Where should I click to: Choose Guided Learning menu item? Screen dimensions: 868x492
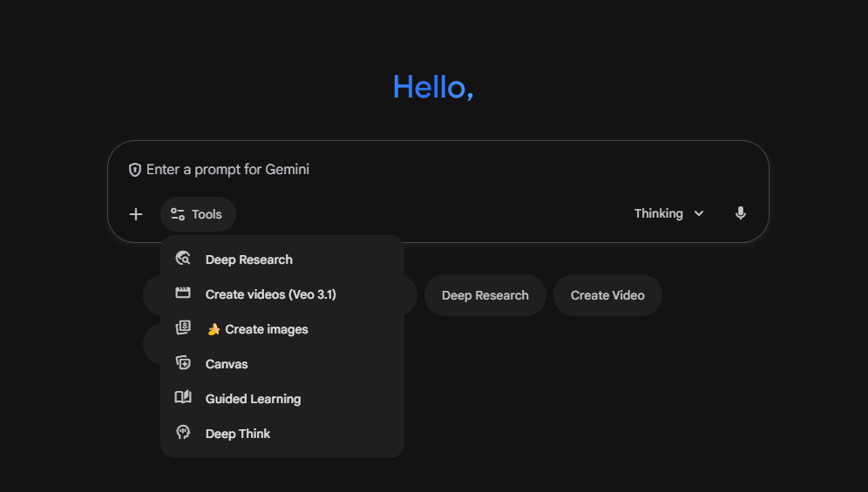(x=282, y=399)
